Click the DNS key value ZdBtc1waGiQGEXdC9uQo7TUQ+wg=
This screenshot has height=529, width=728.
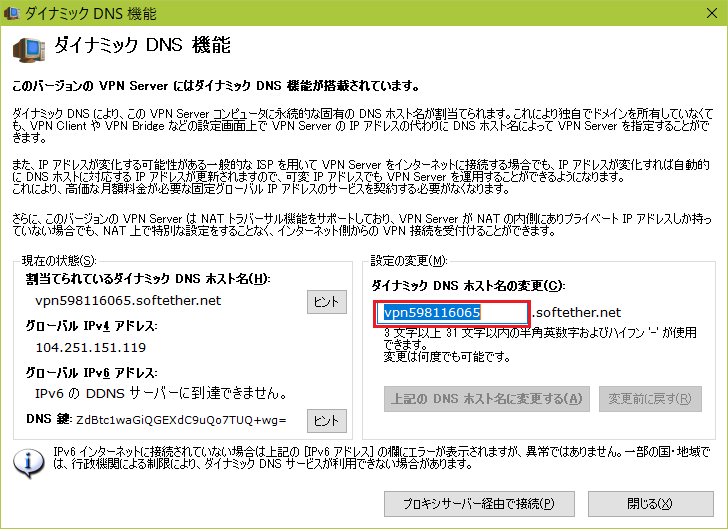(x=181, y=420)
